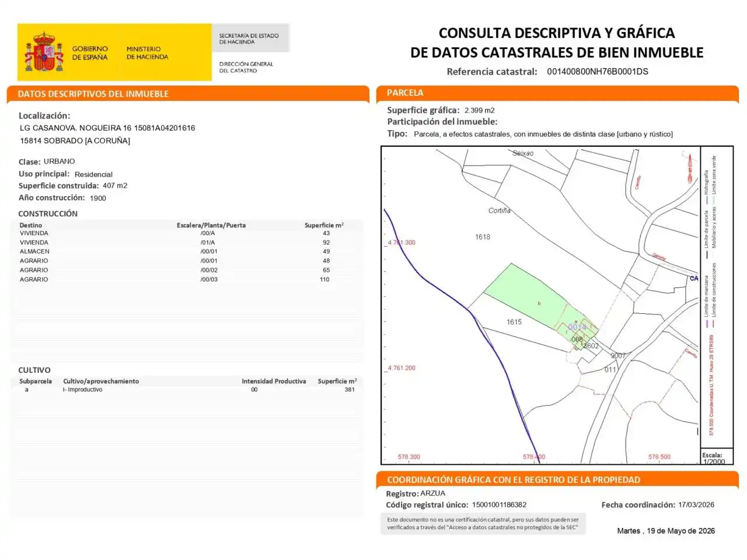Click the 'Destino' column header
Image resolution: width=747 pixels, height=560 pixels.
(31, 225)
